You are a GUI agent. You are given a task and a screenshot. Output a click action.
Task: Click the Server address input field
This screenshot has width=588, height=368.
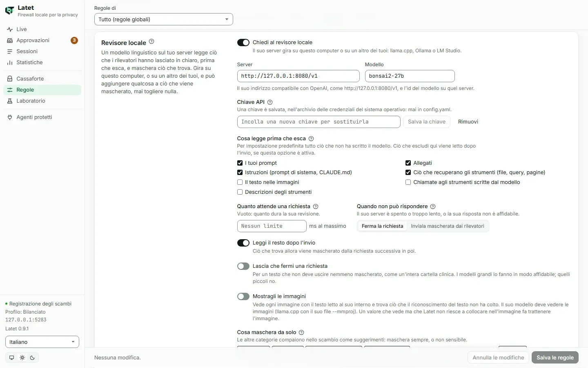298,76
